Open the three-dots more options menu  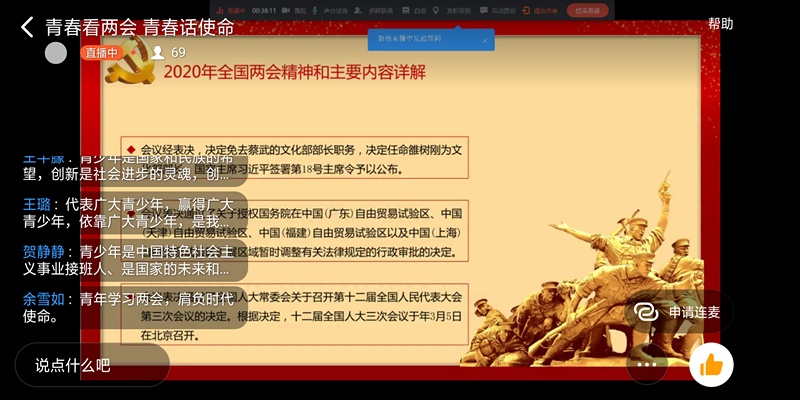pos(647,364)
